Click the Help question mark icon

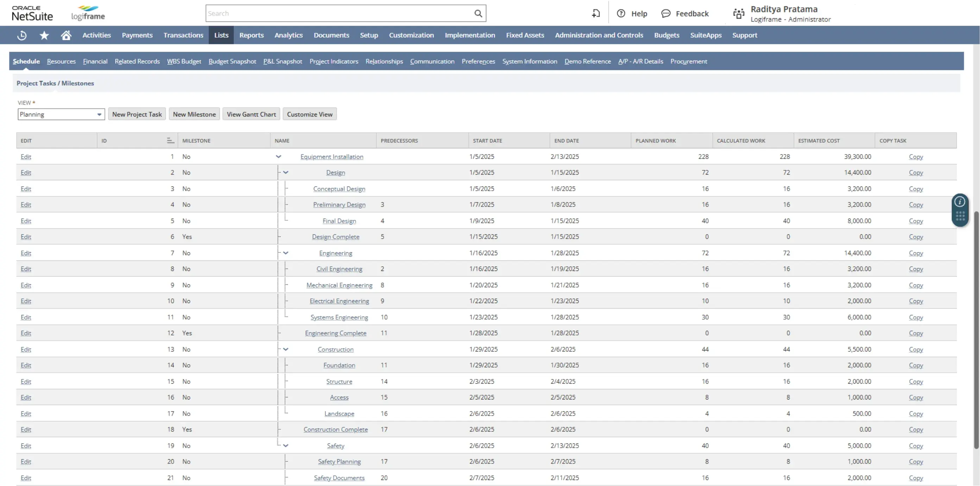coord(621,14)
